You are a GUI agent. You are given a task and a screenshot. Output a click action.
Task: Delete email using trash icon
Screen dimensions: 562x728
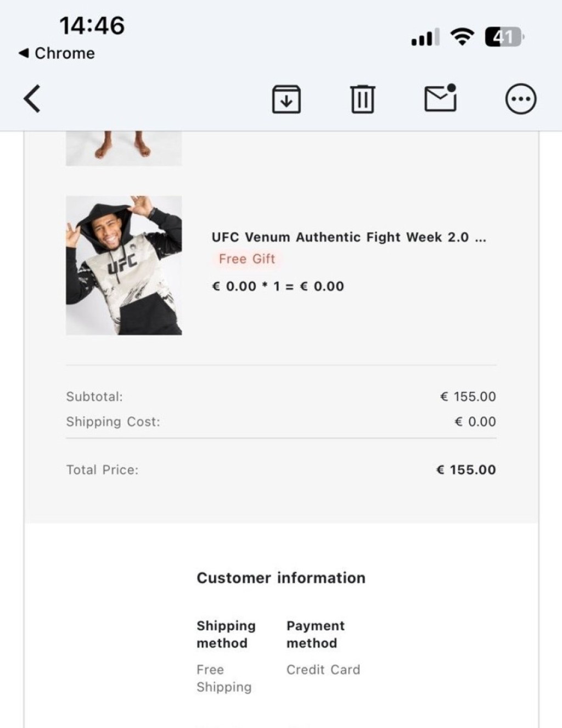(x=362, y=99)
